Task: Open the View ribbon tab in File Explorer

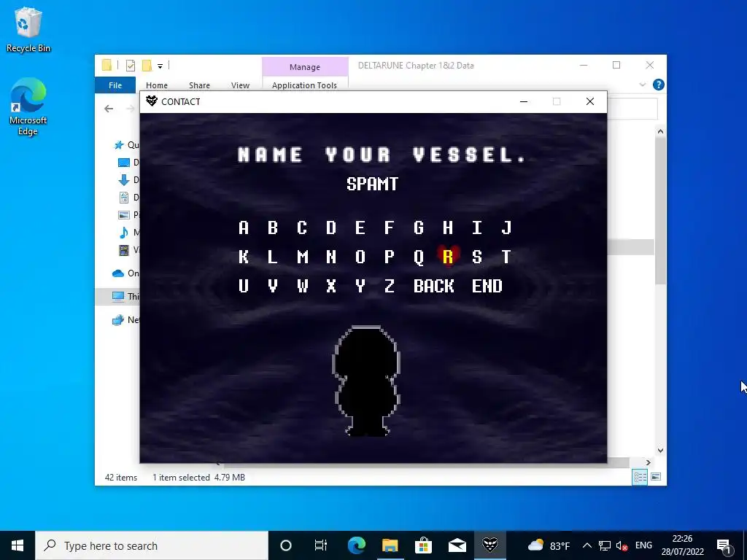Action: 240,85
